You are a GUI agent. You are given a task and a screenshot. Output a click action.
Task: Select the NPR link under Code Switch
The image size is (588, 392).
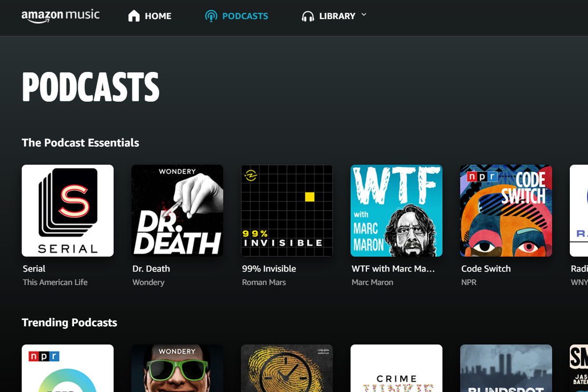coord(468,282)
